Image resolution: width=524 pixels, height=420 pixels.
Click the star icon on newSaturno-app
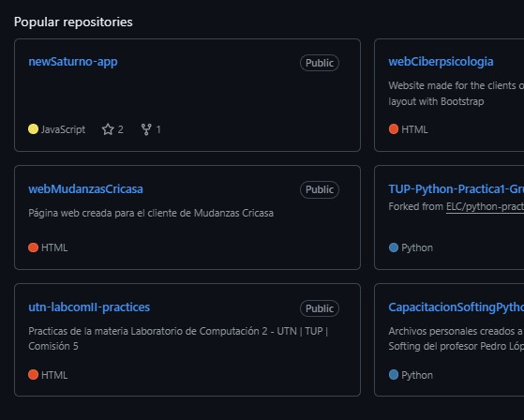click(108, 129)
